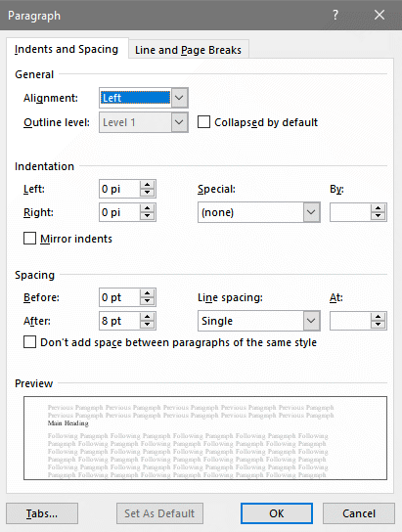Increase Right indent with up arrow

coord(148,208)
